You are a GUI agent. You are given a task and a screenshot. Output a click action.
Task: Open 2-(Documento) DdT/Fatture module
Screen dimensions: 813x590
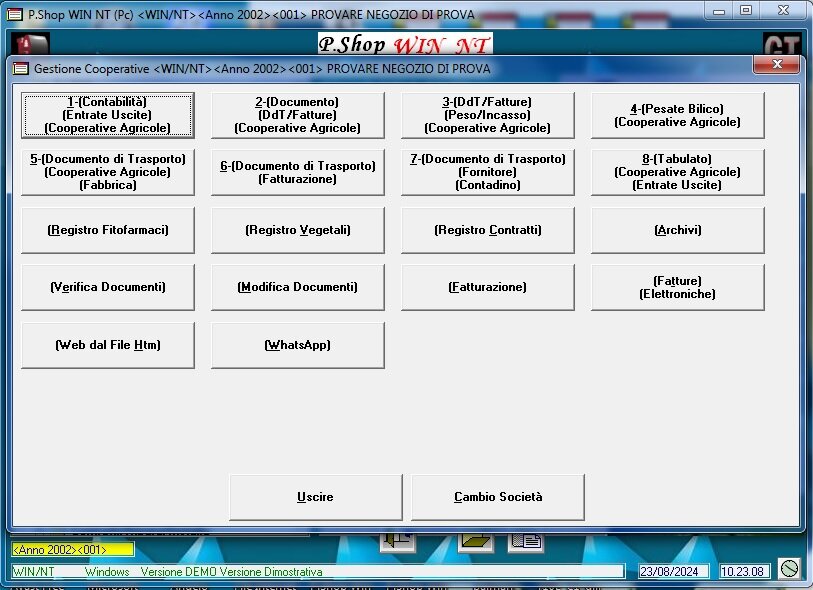(297, 115)
